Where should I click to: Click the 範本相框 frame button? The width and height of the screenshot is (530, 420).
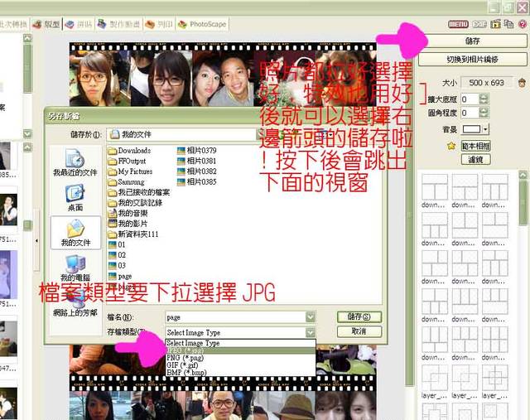(x=476, y=146)
